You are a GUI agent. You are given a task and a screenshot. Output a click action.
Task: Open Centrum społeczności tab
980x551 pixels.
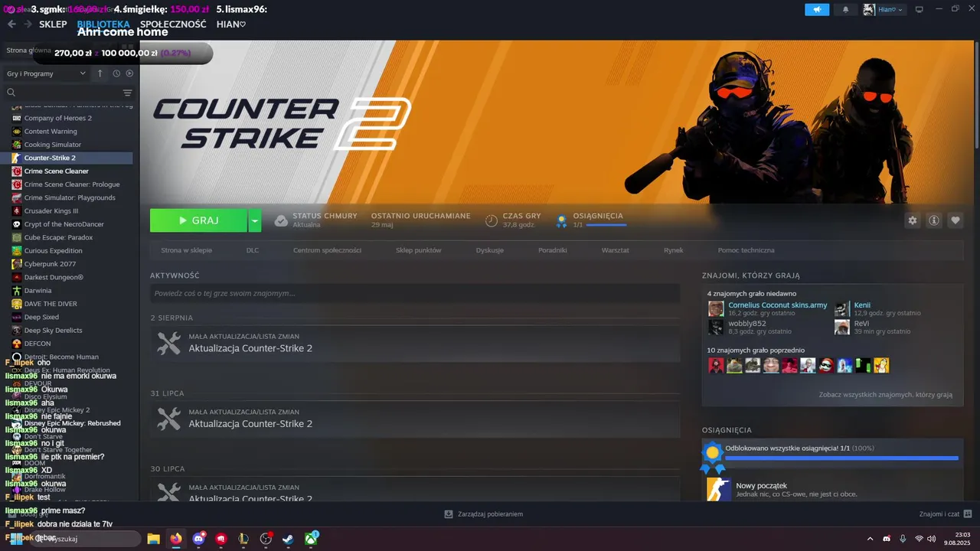pyautogui.click(x=327, y=250)
